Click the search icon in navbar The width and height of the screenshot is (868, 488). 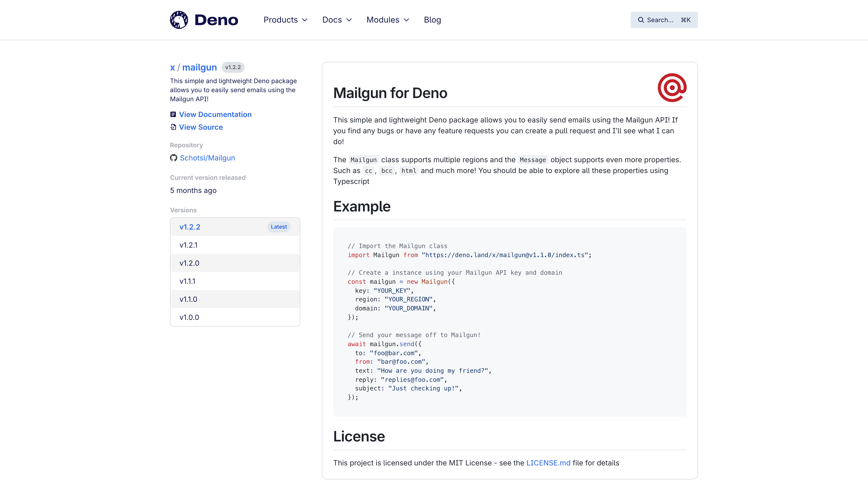pyautogui.click(x=641, y=20)
